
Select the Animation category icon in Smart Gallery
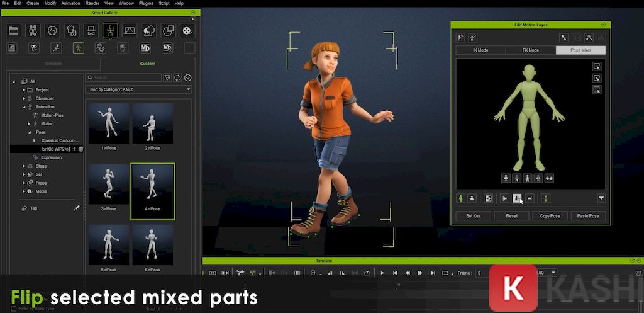pos(110,30)
